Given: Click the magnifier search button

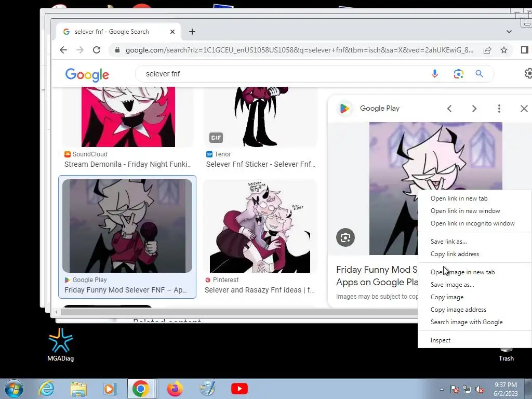Looking at the screenshot, I should (x=479, y=74).
